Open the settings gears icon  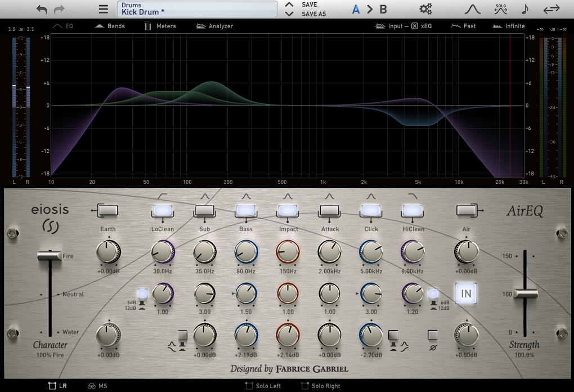click(426, 9)
